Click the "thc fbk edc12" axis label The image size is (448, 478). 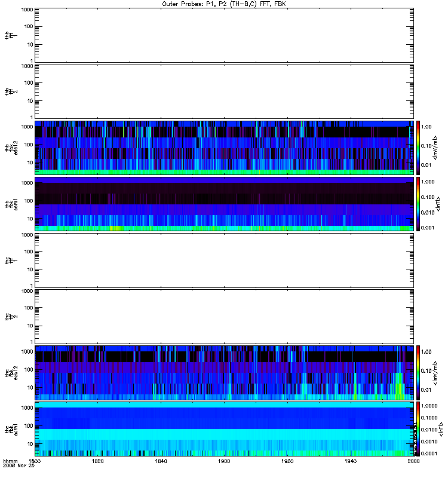click(x=11, y=373)
